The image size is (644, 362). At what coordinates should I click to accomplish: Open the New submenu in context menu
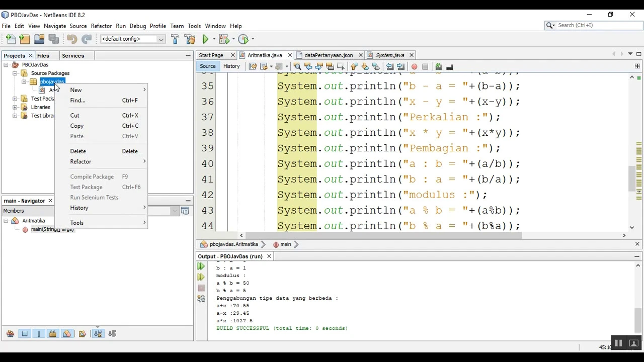(x=101, y=90)
